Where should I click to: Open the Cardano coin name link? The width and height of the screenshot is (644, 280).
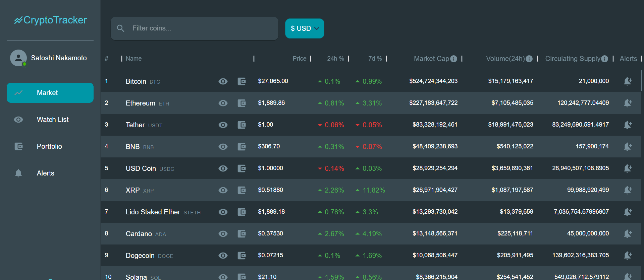pos(139,234)
